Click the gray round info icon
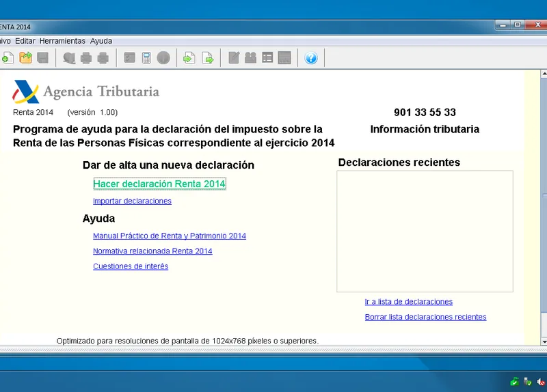 click(163, 58)
